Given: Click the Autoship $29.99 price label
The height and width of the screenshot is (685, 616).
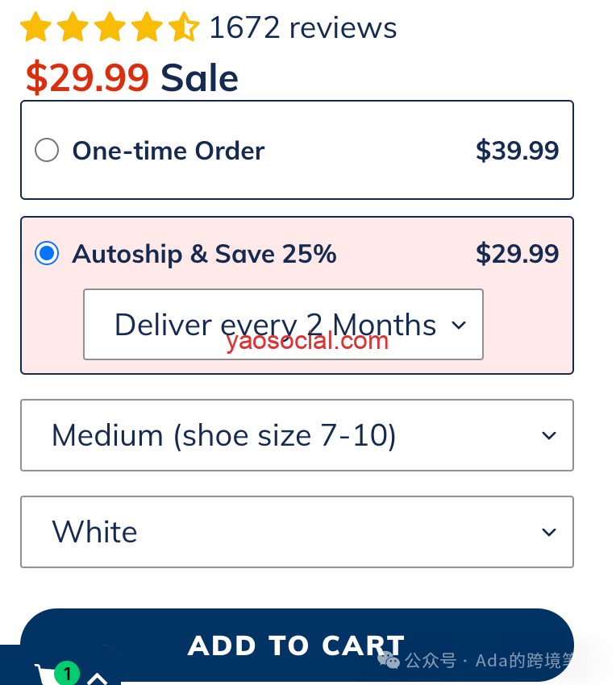Looking at the screenshot, I should coord(517,253).
